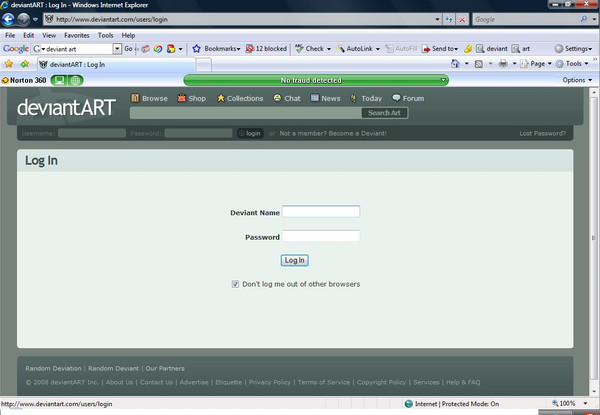Click the Deviant Name input field
The image size is (600, 415).
(x=321, y=212)
